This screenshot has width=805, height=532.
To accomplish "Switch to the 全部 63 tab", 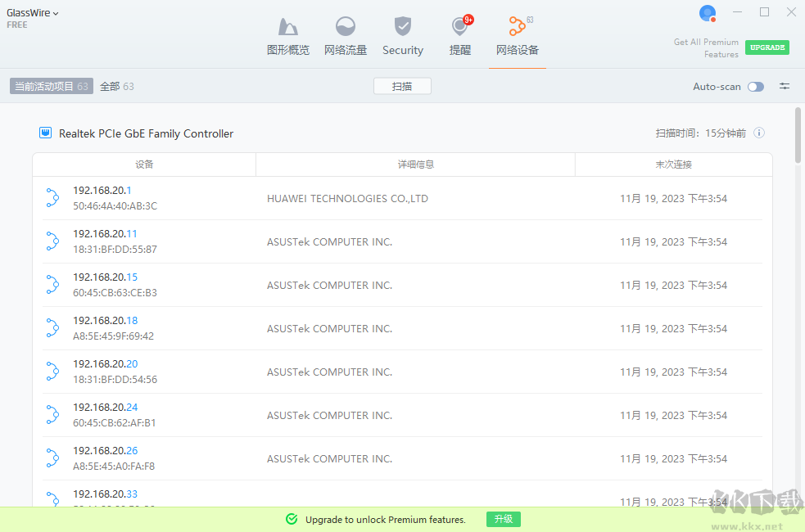I will (x=117, y=86).
